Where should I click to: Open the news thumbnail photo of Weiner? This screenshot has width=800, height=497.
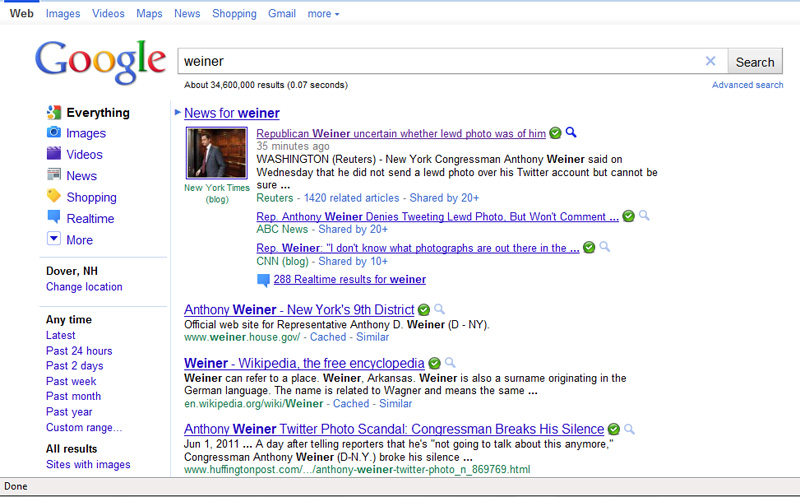click(217, 153)
